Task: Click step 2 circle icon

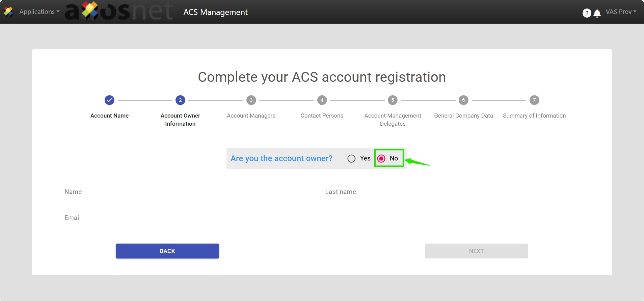Action: pyautogui.click(x=180, y=100)
